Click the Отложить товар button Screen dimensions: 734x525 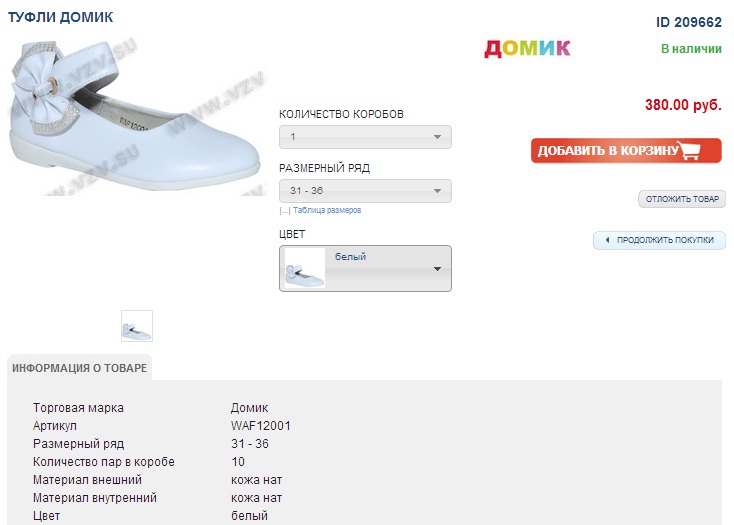coord(682,199)
